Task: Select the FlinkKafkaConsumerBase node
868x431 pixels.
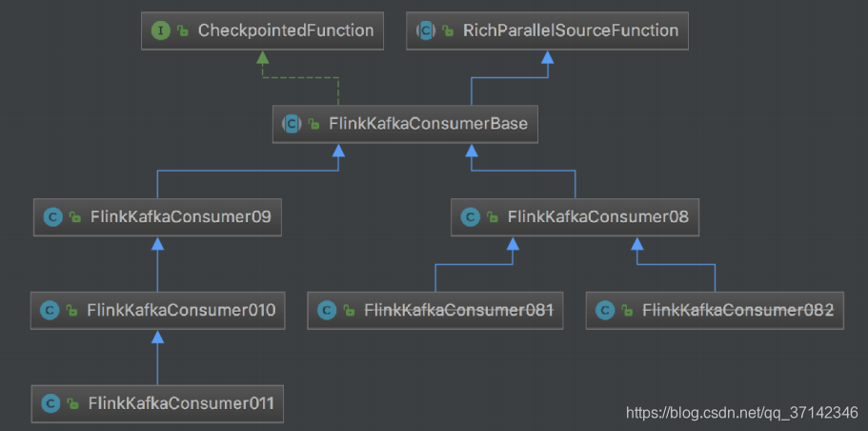Action: coord(405,124)
